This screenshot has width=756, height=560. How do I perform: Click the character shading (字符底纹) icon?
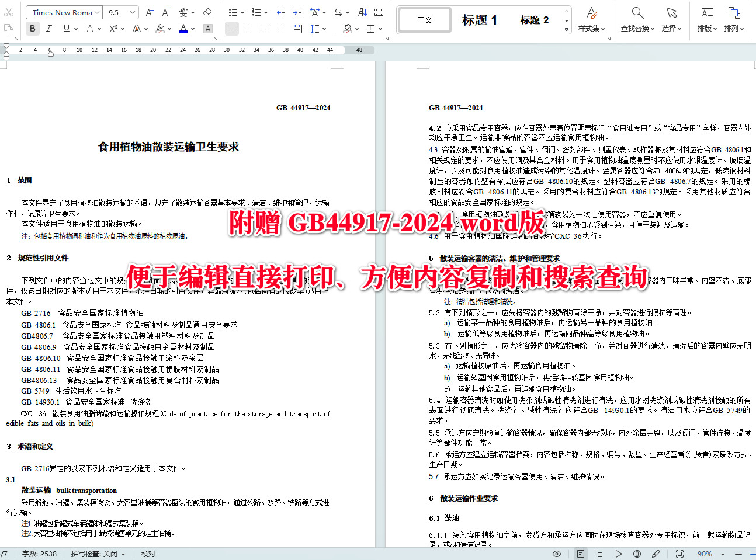click(207, 28)
